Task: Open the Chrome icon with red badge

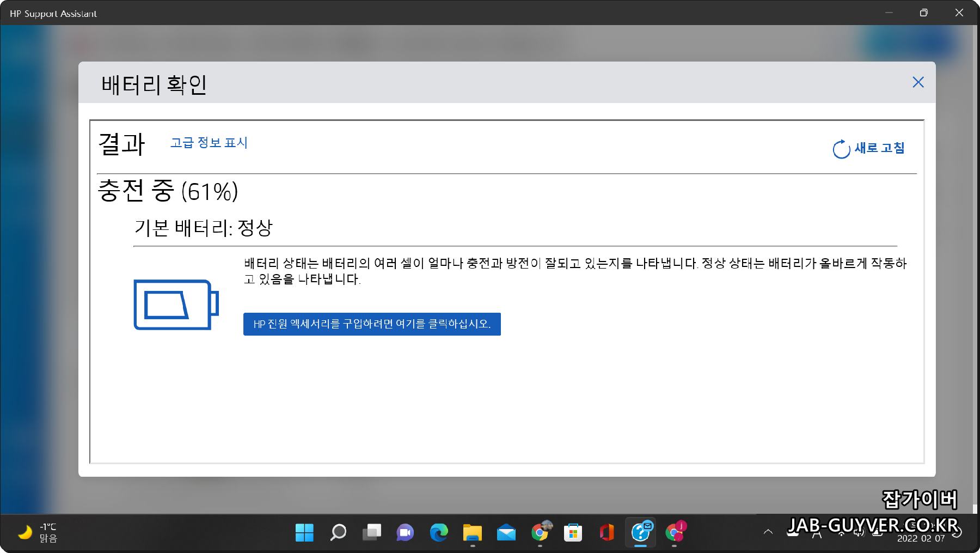Action: [675, 532]
